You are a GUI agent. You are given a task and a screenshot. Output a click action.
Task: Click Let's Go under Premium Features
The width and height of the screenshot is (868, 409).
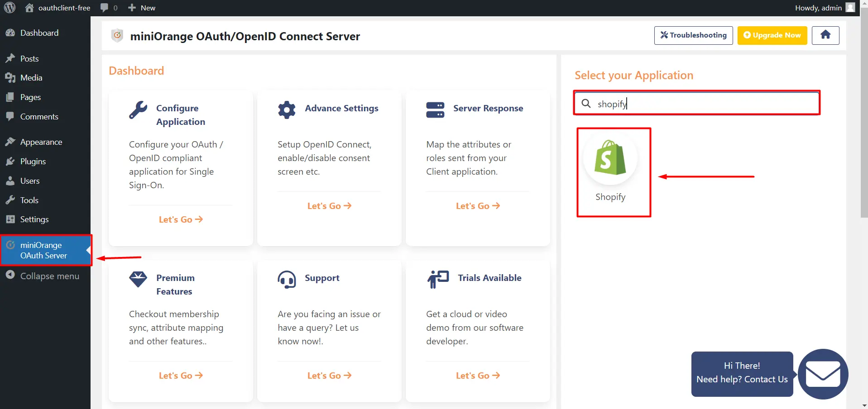point(181,376)
